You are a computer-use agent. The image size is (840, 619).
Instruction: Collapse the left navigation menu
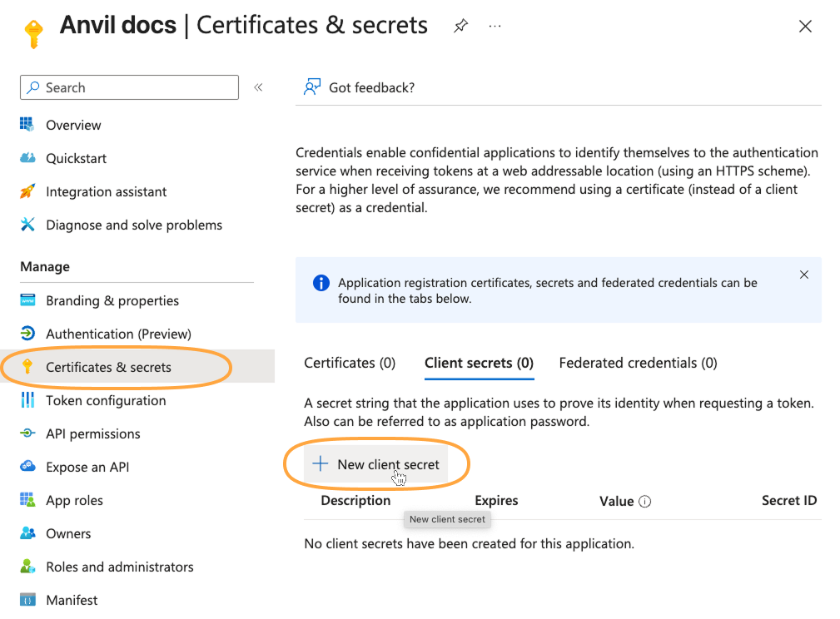tap(258, 87)
